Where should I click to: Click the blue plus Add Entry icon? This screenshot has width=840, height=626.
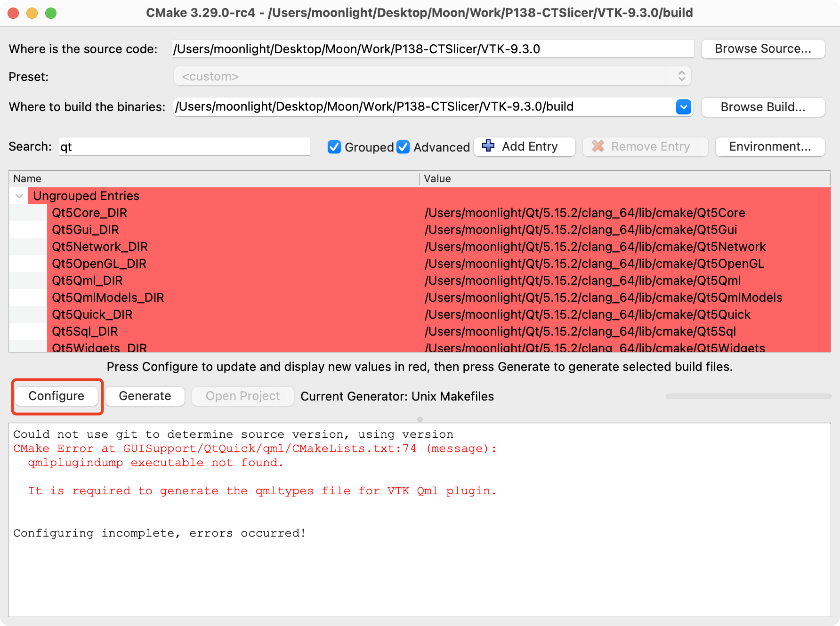pos(488,146)
